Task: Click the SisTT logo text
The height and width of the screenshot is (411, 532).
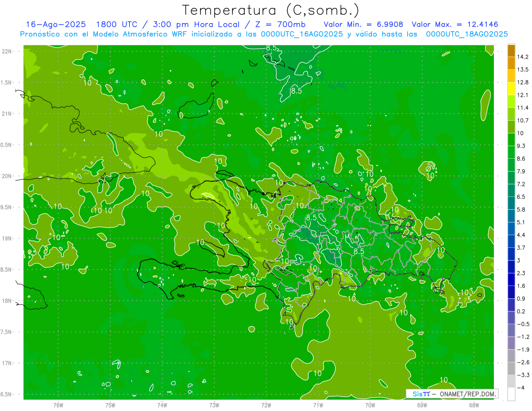Action: tap(421, 394)
